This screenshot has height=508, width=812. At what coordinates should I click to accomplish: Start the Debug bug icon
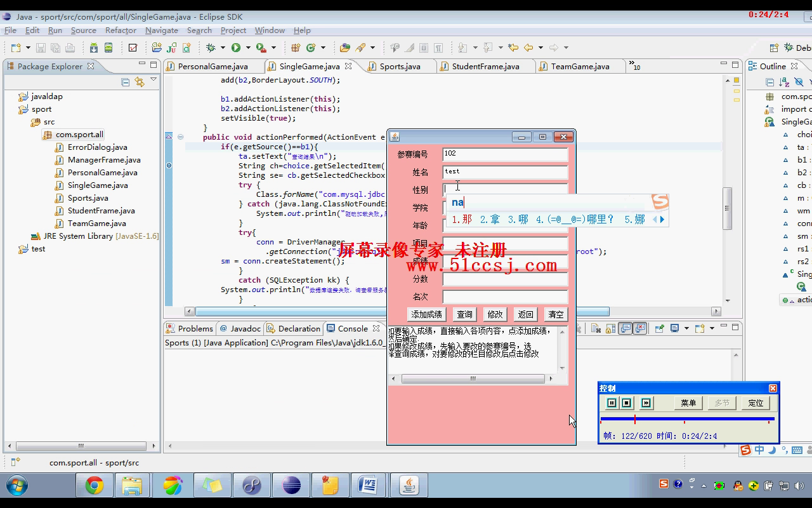210,48
